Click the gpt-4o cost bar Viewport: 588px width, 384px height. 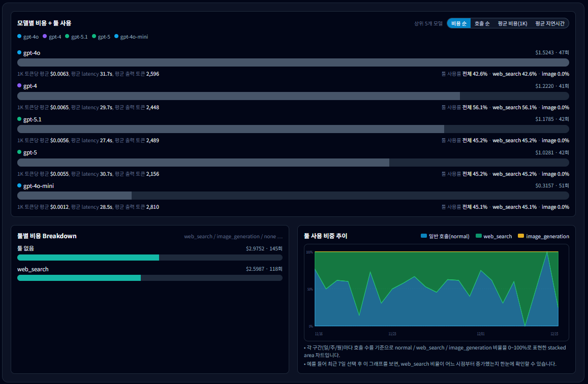pyautogui.click(x=293, y=62)
